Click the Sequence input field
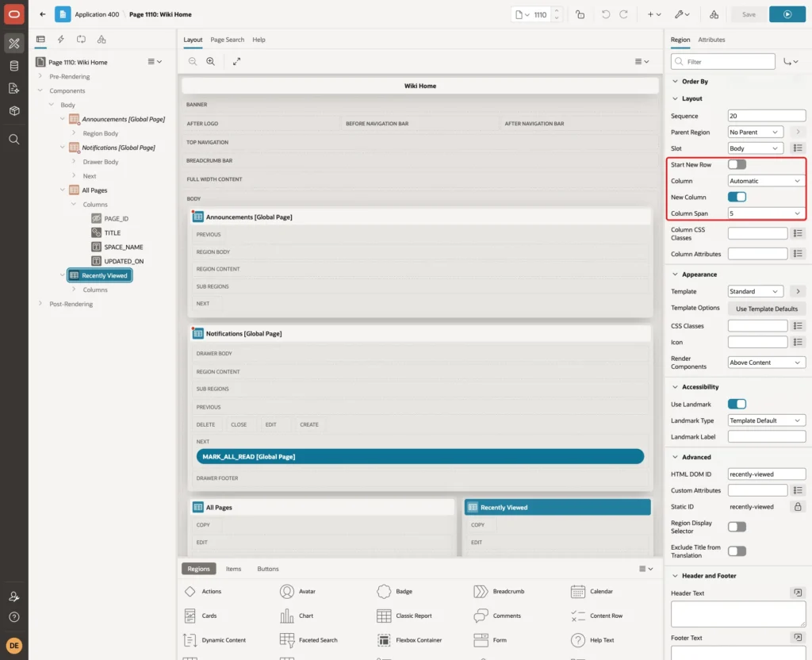The width and height of the screenshot is (812, 660). pos(766,116)
